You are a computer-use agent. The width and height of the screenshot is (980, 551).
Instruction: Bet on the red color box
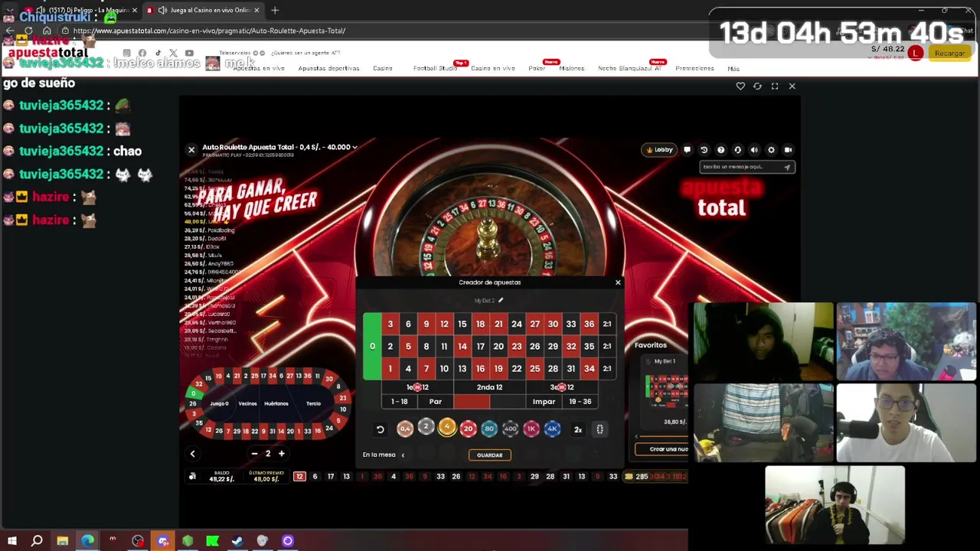472,402
